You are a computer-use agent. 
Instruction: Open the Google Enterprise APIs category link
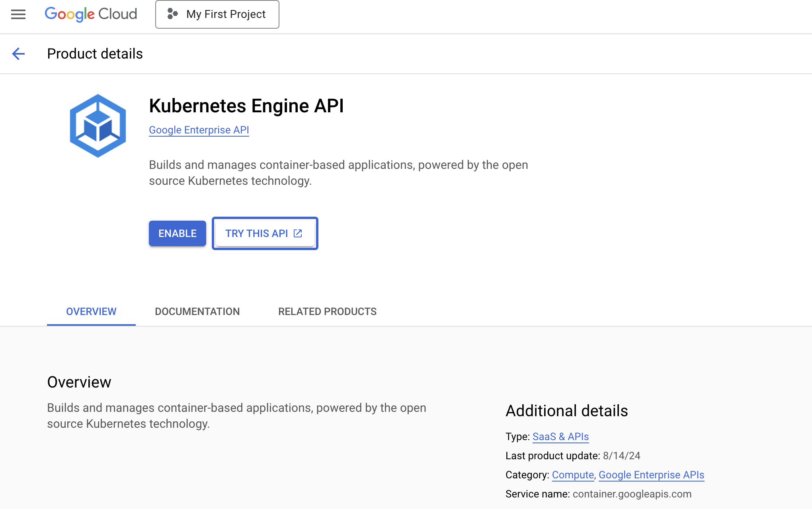[x=651, y=475]
